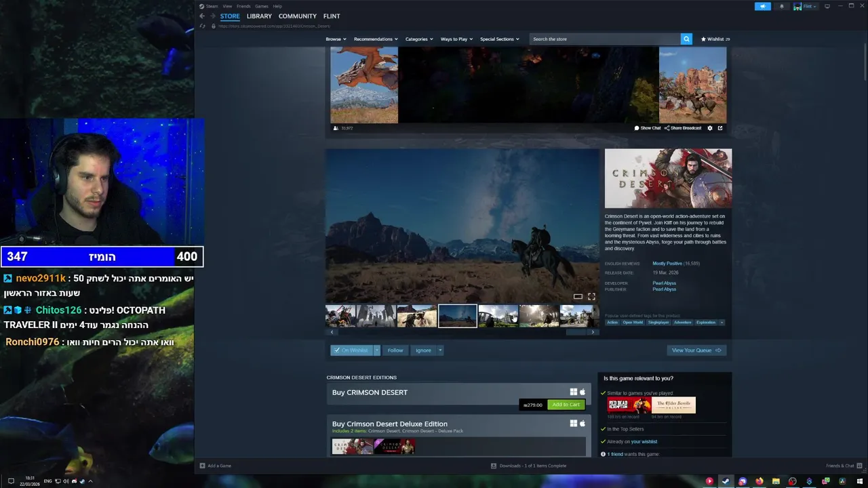Click View Your Queue
868x488 pixels.
click(x=696, y=350)
